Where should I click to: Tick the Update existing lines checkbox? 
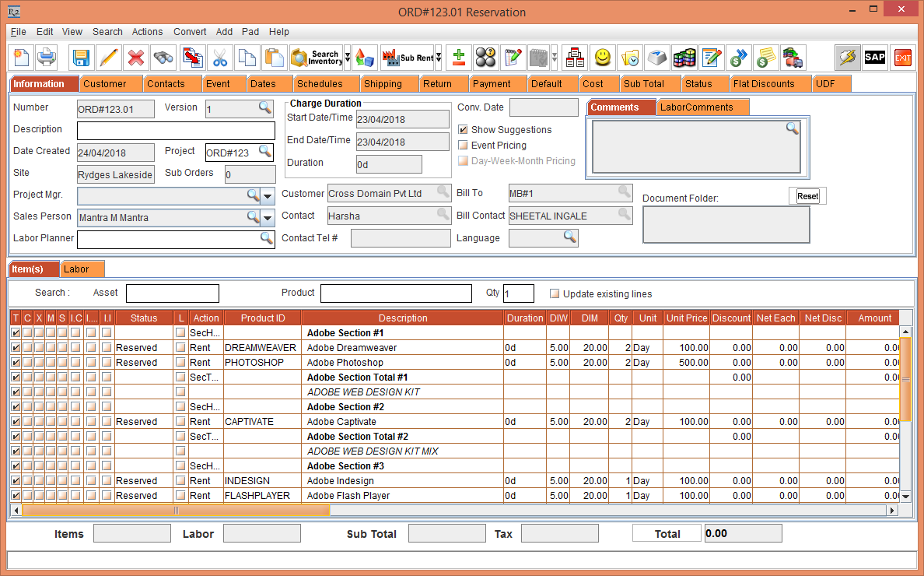click(x=555, y=294)
